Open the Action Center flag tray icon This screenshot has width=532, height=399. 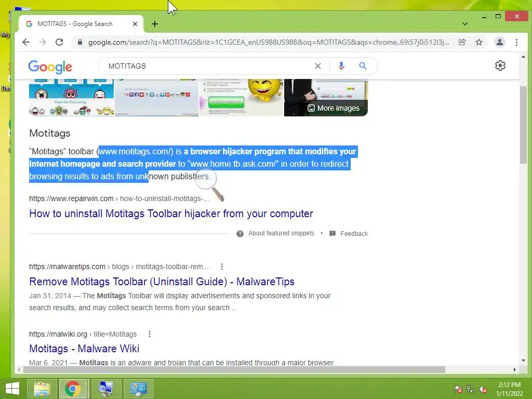(x=458, y=389)
